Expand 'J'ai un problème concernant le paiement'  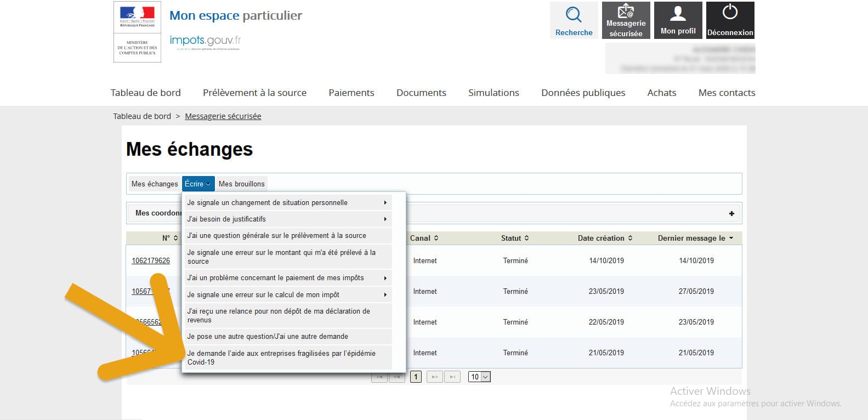[288, 277]
